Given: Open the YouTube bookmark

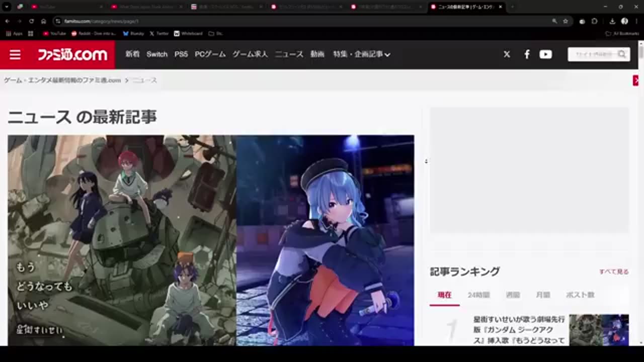Looking at the screenshot, I should (54, 34).
